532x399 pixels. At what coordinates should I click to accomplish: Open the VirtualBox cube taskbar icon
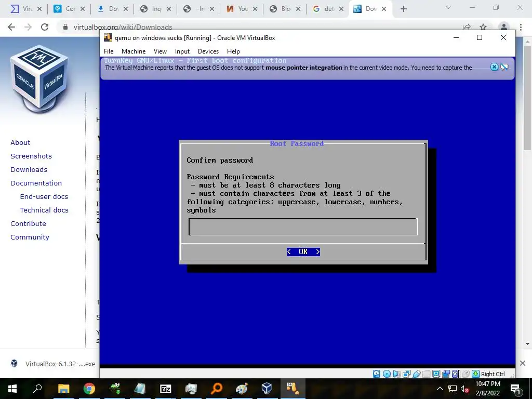click(x=267, y=389)
